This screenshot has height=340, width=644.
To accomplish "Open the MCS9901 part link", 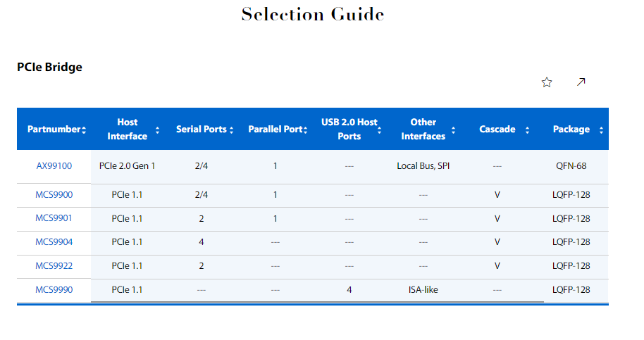I will tap(54, 218).
